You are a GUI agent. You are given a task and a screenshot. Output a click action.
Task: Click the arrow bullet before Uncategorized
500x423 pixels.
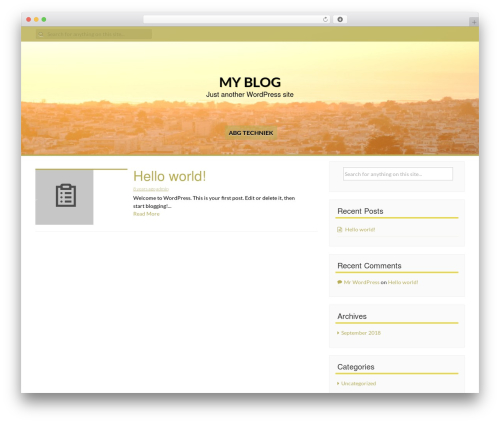click(338, 383)
